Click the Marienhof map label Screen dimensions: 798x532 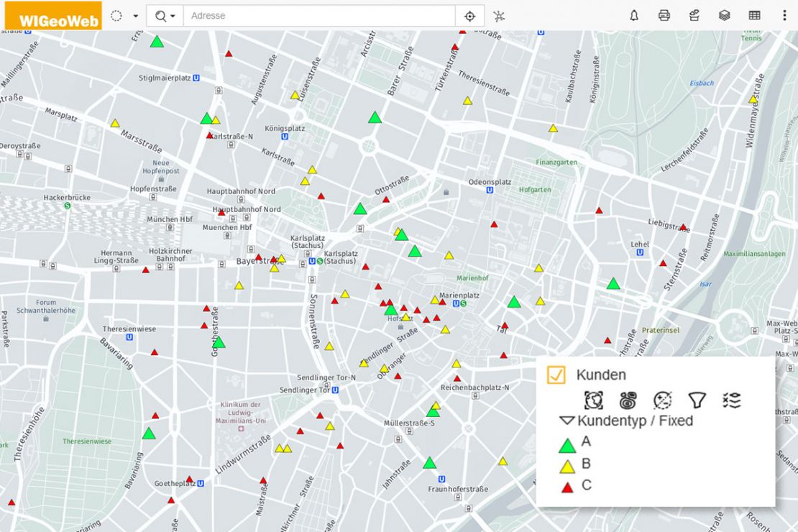coord(472,278)
